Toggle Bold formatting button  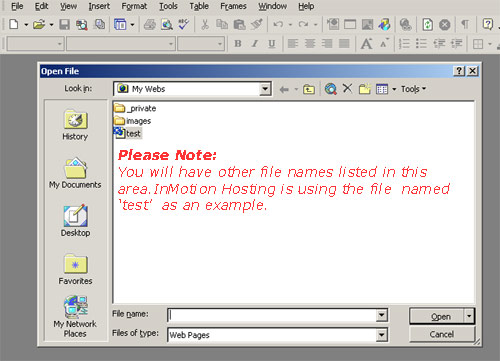coord(238,44)
